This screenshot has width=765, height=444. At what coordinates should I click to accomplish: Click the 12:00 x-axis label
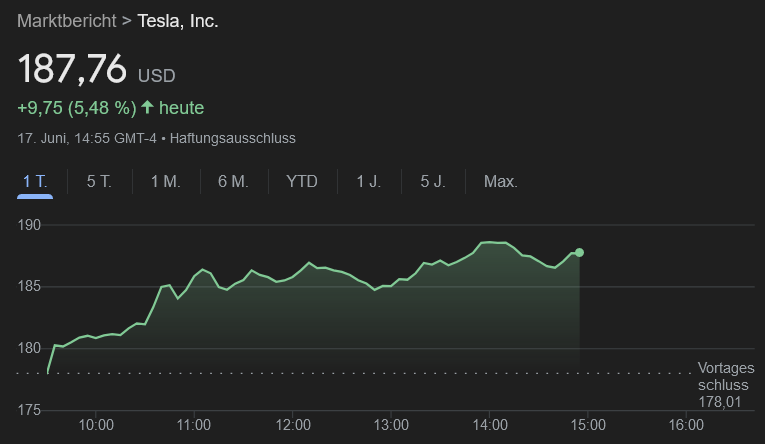pos(293,425)
